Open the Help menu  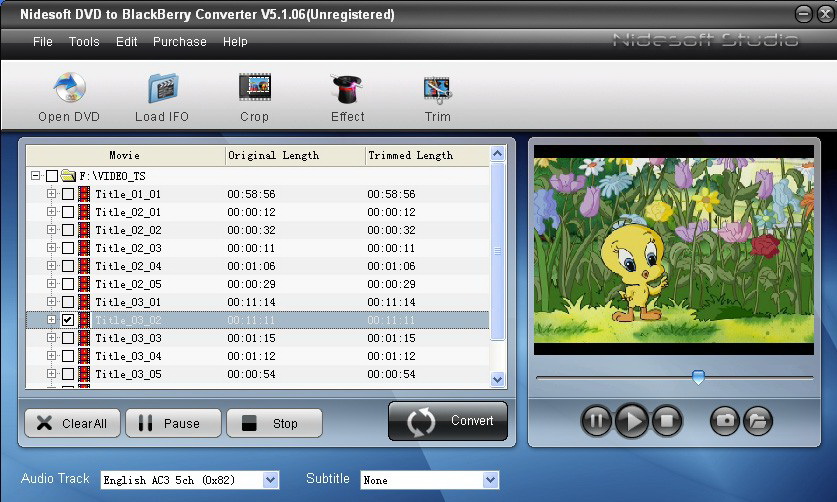click(x=235, y=42)
